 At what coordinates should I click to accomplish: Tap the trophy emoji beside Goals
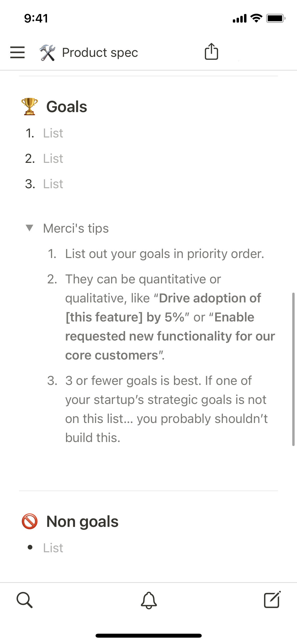coord(29,107)
